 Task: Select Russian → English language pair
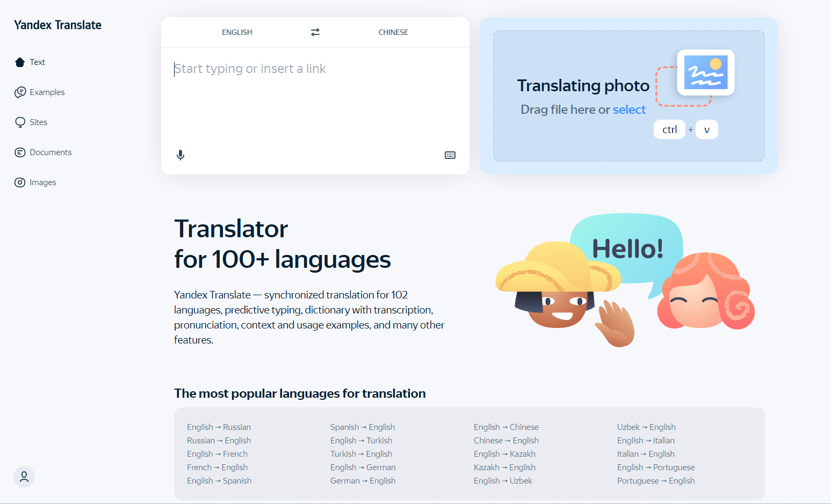click(x=219, y=441)
